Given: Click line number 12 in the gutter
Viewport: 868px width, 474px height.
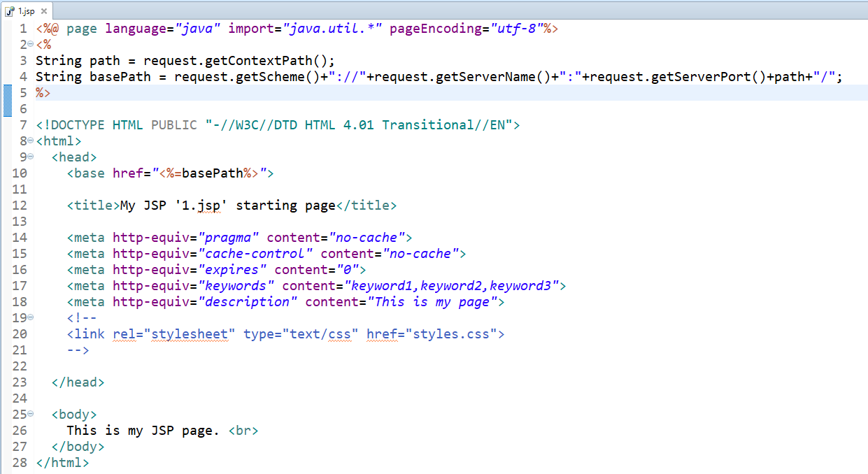Looking at the screenshot, I should coord(20,206).
